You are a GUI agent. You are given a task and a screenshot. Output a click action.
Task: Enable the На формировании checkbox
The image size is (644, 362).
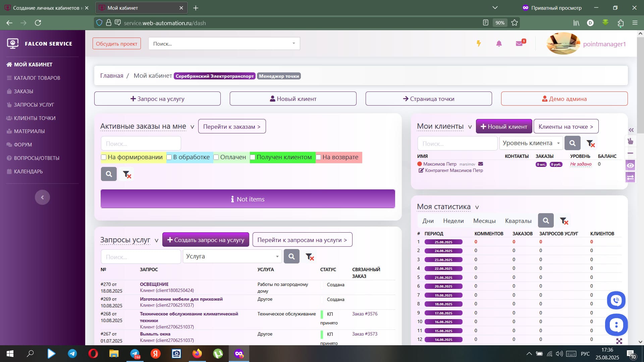click(x=104, y=157)
